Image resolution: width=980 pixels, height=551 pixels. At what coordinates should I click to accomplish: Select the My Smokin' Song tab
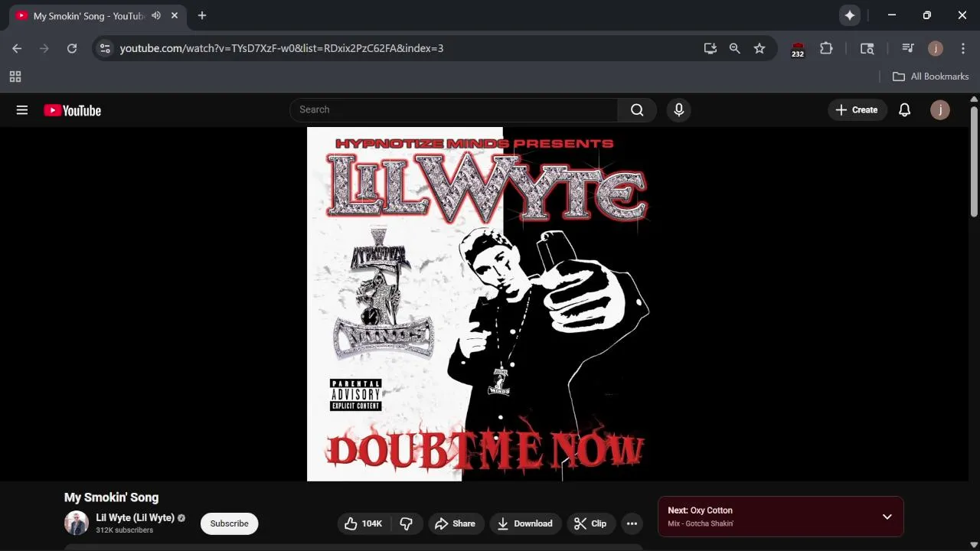click(97, 15)
